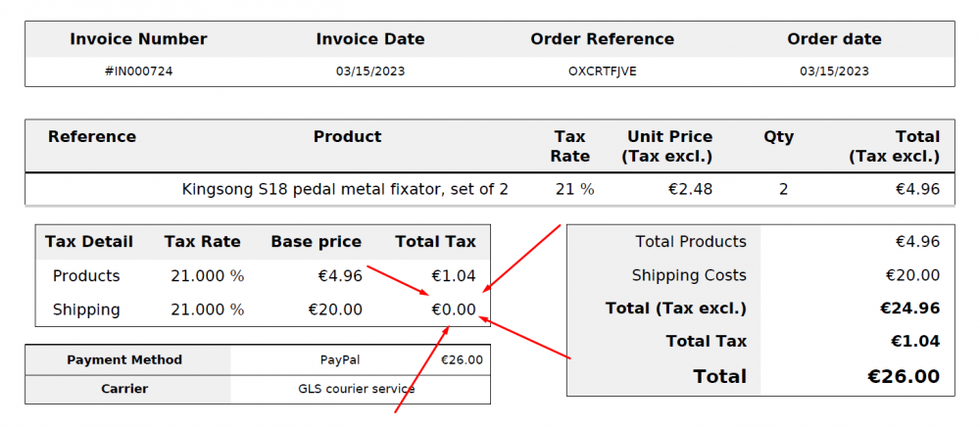Click the shipping total tax €0.00

pos(454,309)
